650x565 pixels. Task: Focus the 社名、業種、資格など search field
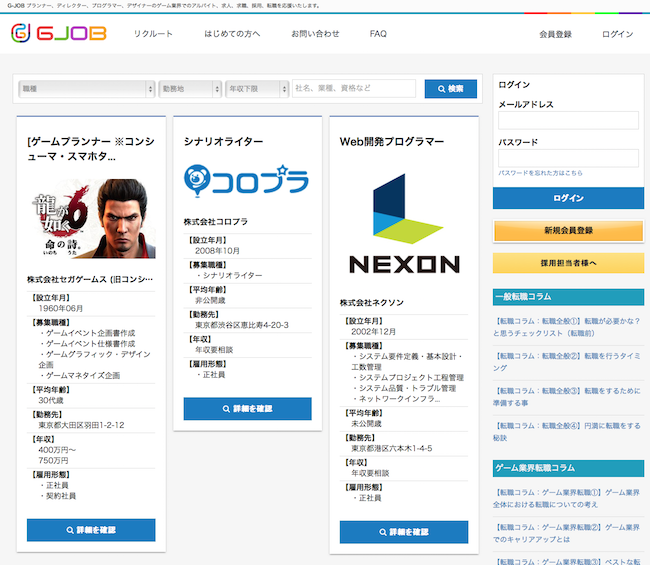pyautogui.click(x=354, y=88)
